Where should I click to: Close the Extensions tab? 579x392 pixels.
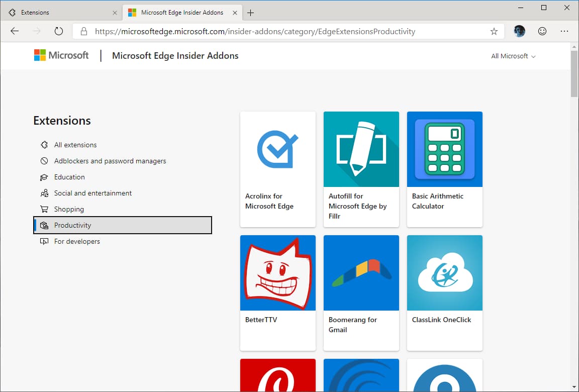[x=115, y=13]
